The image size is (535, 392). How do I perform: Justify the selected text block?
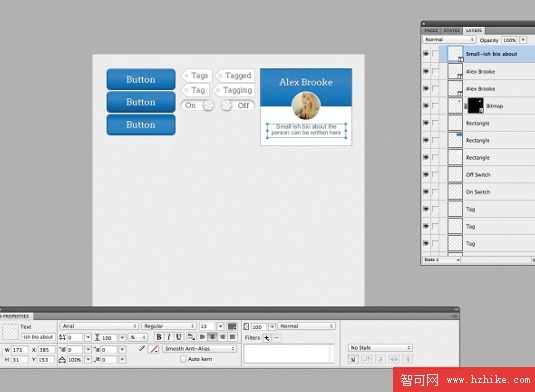(x=233, y=337)
